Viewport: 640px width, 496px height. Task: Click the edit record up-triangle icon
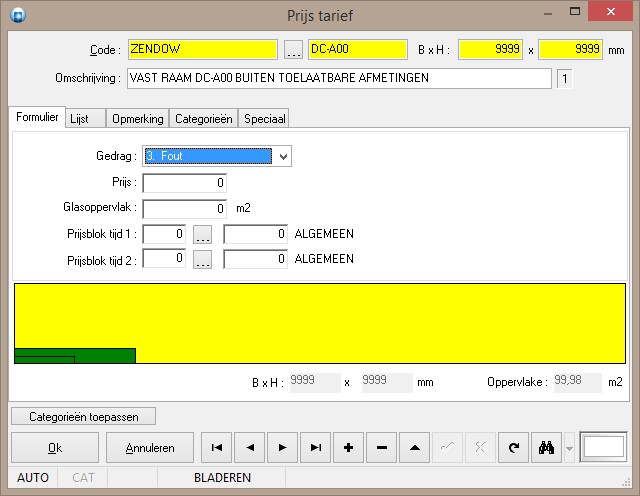(415, 448)
